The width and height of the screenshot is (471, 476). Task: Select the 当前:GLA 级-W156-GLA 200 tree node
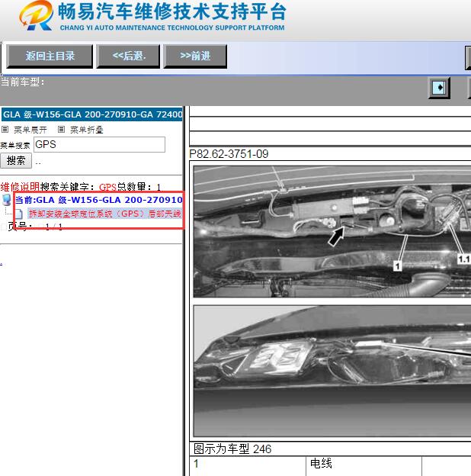(99, 200)
